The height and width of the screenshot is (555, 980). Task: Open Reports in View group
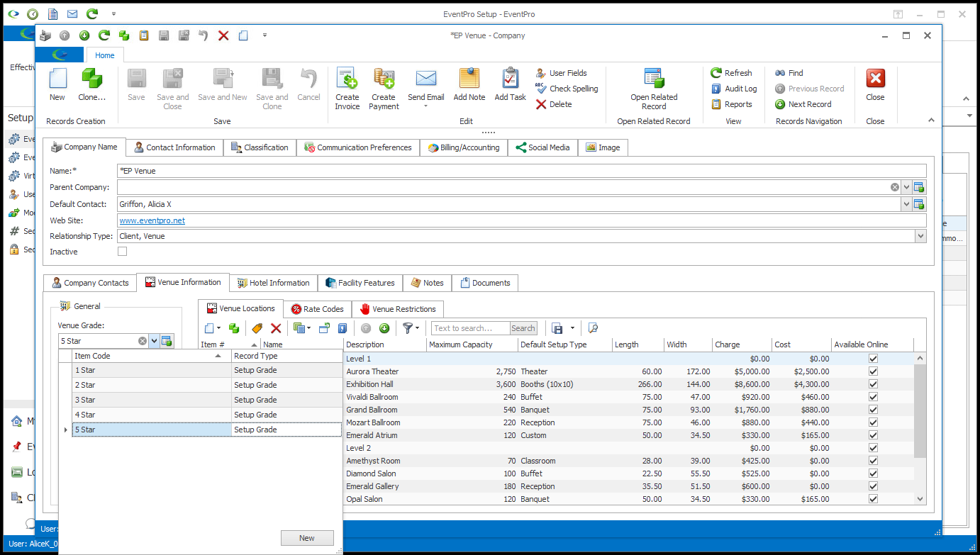coord(731,104)
